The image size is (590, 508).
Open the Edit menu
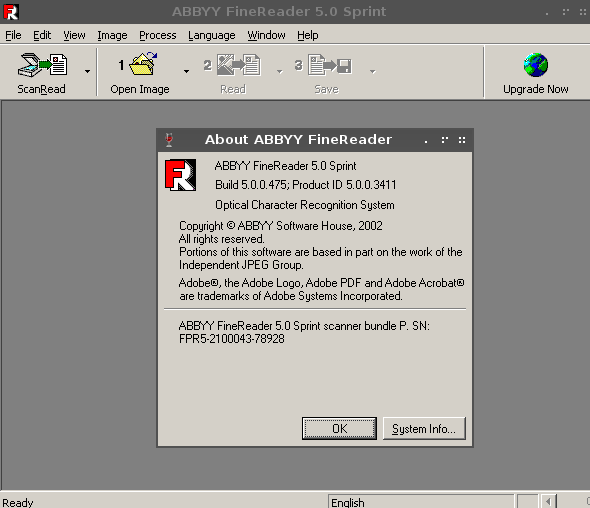click(x=42, y=35)
